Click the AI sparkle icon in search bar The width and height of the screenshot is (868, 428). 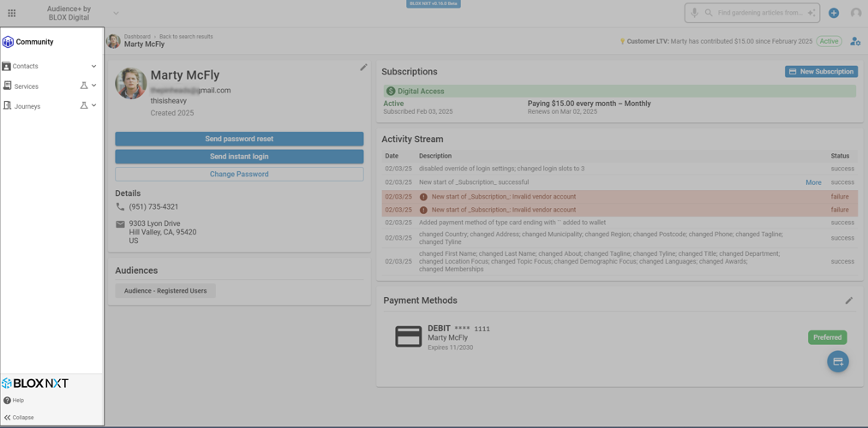click(x=811, y=13)
